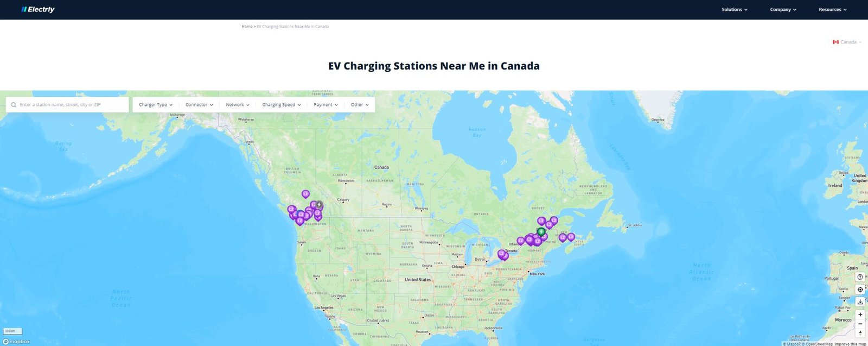
Task: Open the Charger Type filter dropdown
Action: click(156, 105)
